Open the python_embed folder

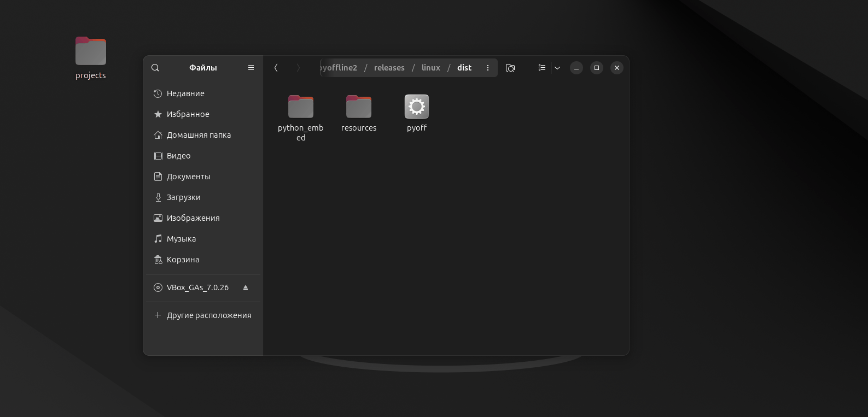coord(301,107)
